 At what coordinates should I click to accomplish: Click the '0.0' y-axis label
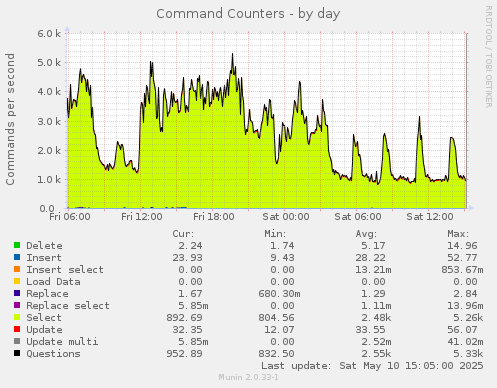point(47,209)
